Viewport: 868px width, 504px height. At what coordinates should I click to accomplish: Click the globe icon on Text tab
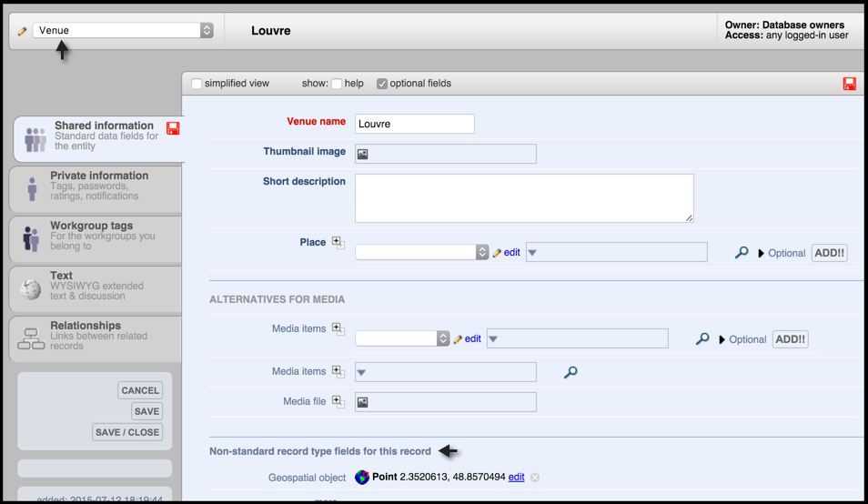(30, 289)
